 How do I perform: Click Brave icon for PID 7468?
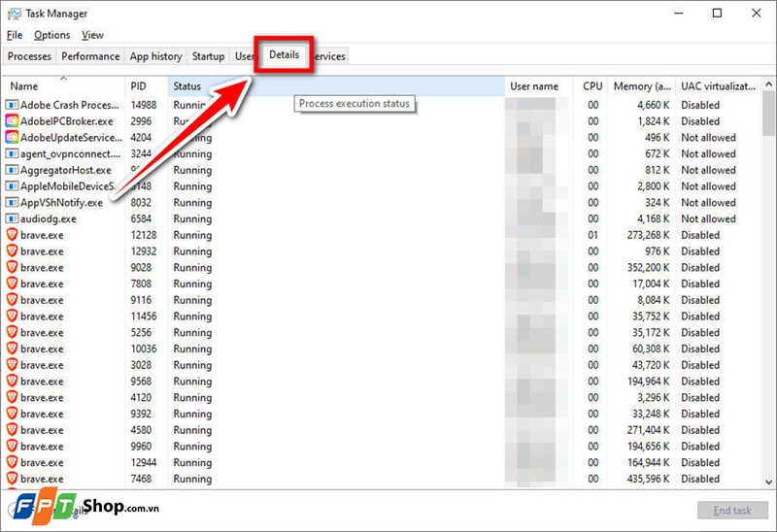tap(12, 479)
